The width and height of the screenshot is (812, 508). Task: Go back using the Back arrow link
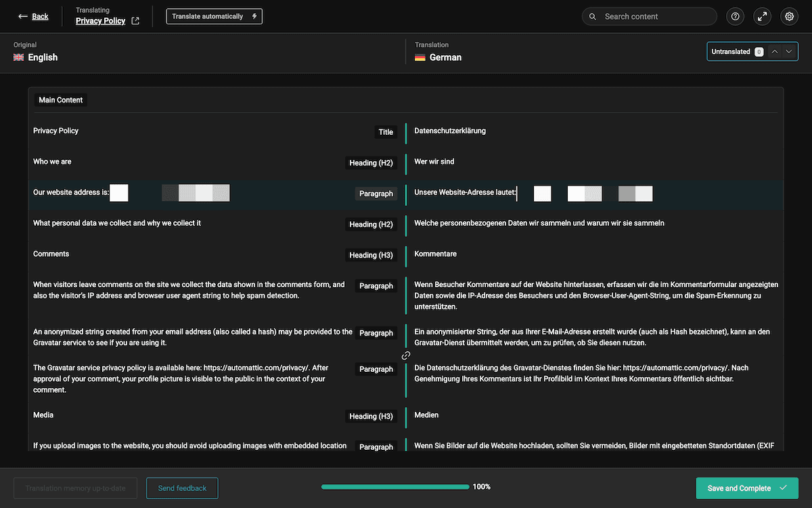pyautogui.click(x=33, y=16)
